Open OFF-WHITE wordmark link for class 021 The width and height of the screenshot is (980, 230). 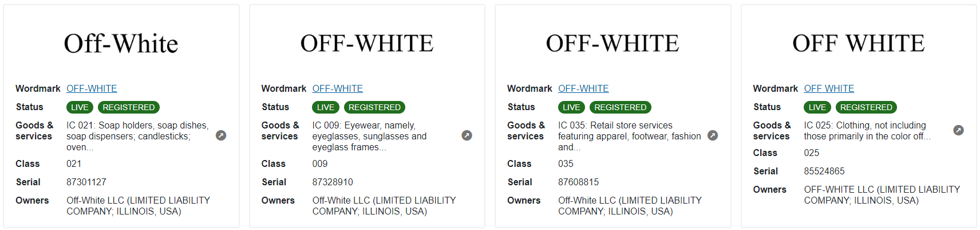[92, 88]
